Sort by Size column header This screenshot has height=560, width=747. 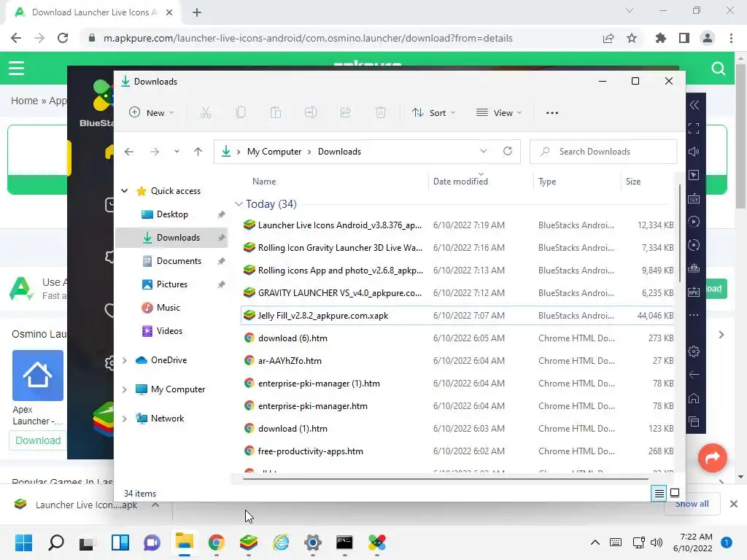point(632,182)
